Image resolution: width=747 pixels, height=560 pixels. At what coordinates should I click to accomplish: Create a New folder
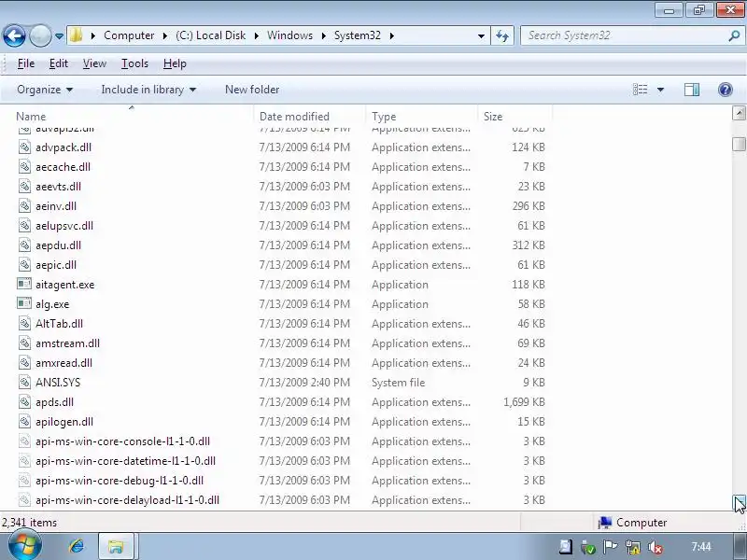252,90
